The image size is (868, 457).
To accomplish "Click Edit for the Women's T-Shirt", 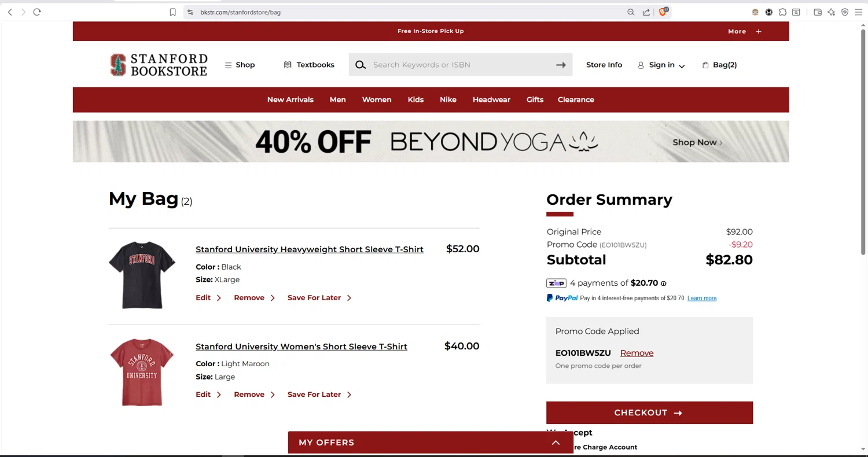I will pos(208,395).
